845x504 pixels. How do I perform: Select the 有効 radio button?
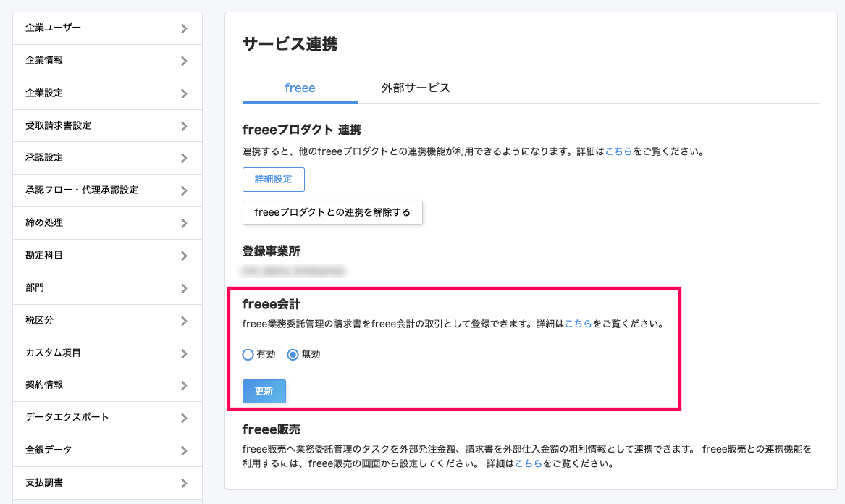pyautogui.click(x=248, y=355)
